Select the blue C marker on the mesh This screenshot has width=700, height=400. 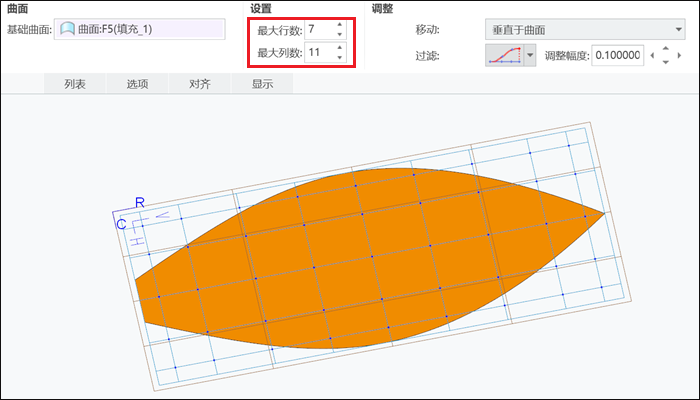[121, 224]
